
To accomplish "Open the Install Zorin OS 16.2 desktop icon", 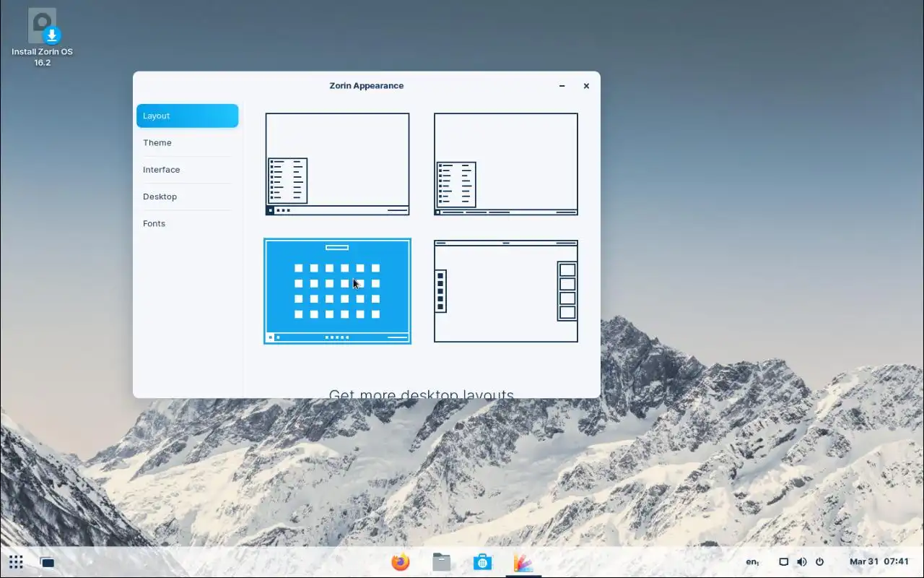I will pos(42,38).
